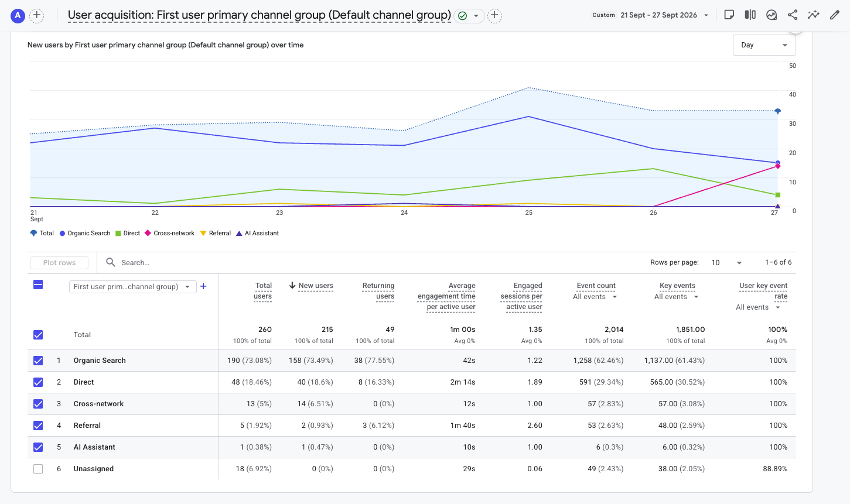Uncheck the Cross-network row checkbox
850x504 pixels.
click(x=38, y=404)
